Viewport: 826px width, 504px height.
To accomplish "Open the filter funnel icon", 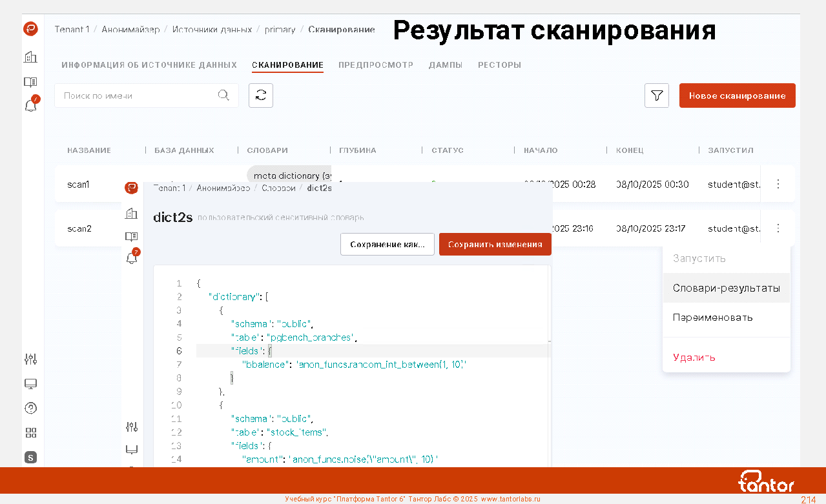I will click(656, 96).
